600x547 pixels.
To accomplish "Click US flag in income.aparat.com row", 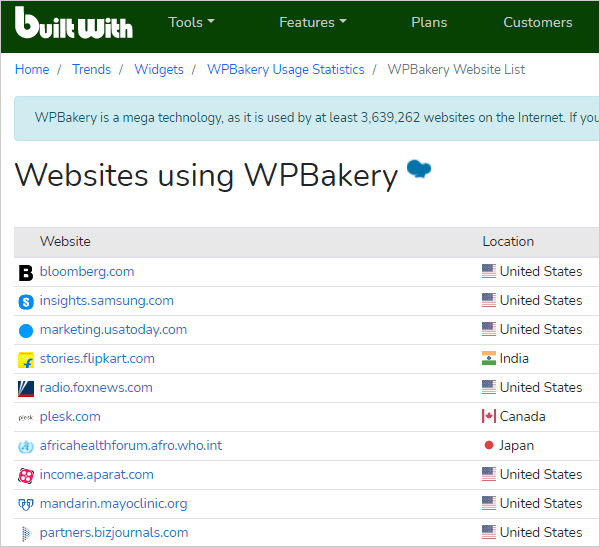I will pos(489,474).
